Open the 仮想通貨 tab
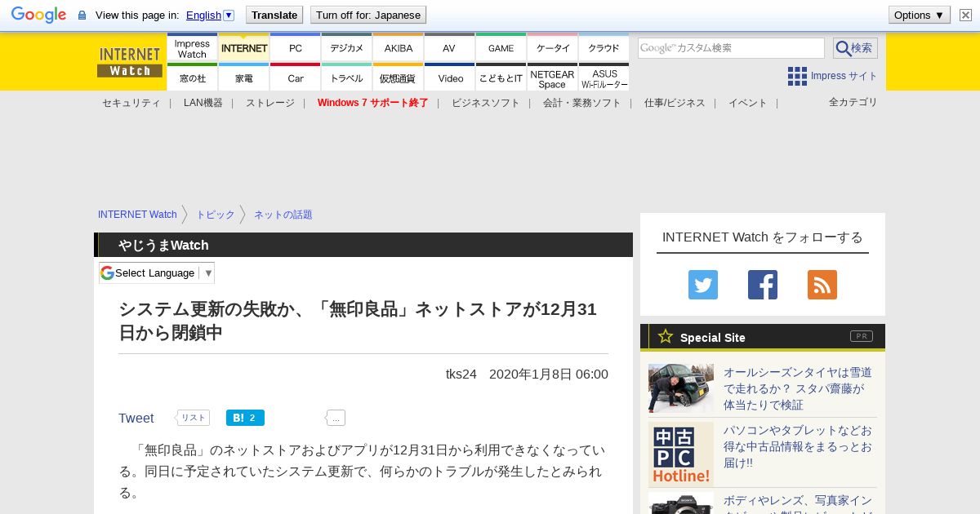980x514 pixels. [x=399, y=78]
